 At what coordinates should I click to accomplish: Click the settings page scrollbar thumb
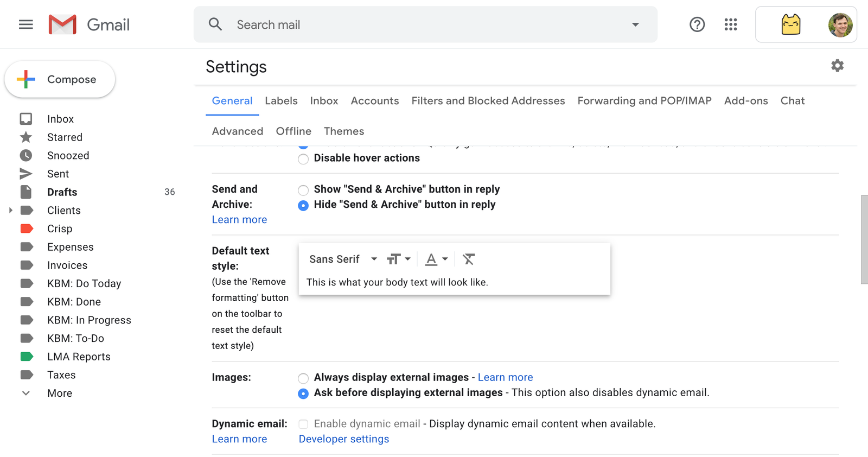(864, 239)
